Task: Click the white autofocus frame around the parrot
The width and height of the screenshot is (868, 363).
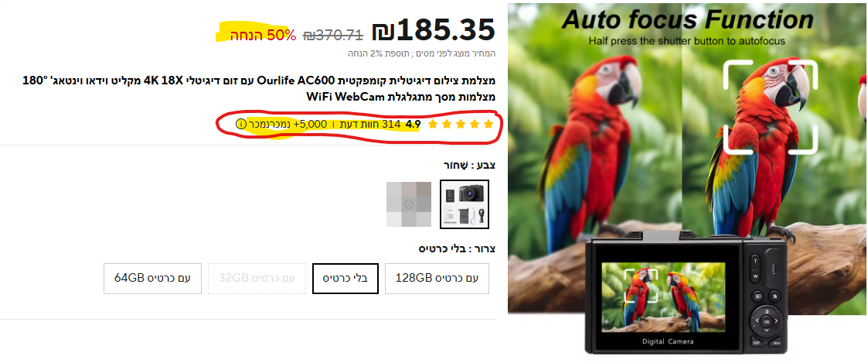Action: [770, 106]
